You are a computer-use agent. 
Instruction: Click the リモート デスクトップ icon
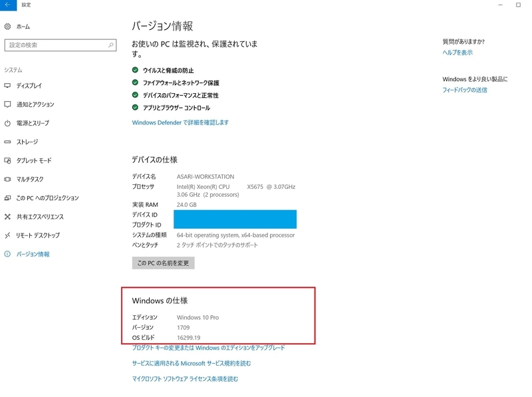tap(7, 235)
